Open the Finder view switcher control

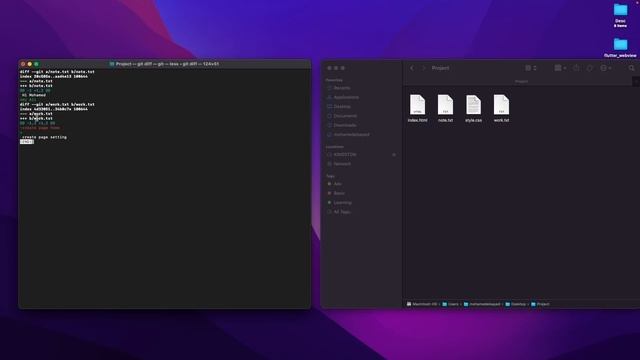(x=531, y=68)
